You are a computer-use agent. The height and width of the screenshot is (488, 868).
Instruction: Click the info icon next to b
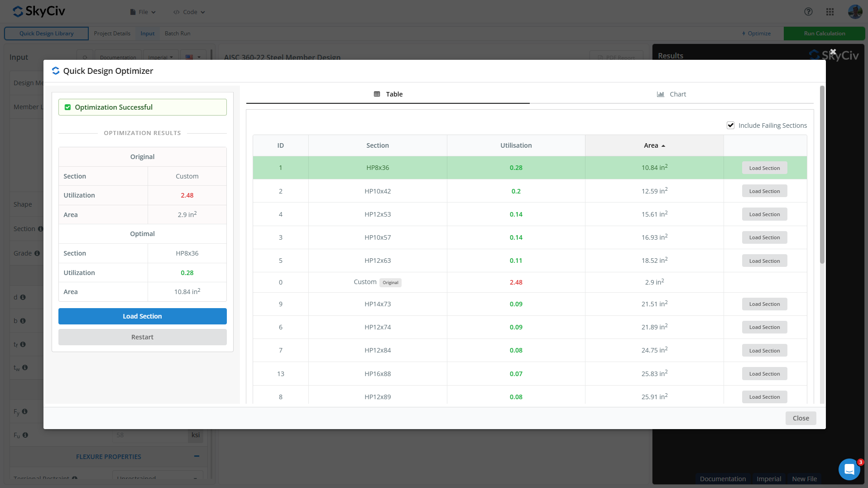click(23, 321)
